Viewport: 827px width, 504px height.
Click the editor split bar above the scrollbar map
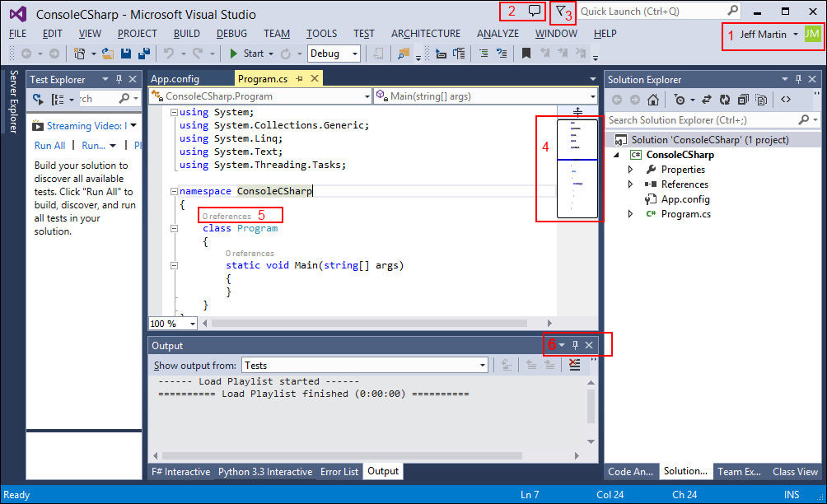point(577,112)
